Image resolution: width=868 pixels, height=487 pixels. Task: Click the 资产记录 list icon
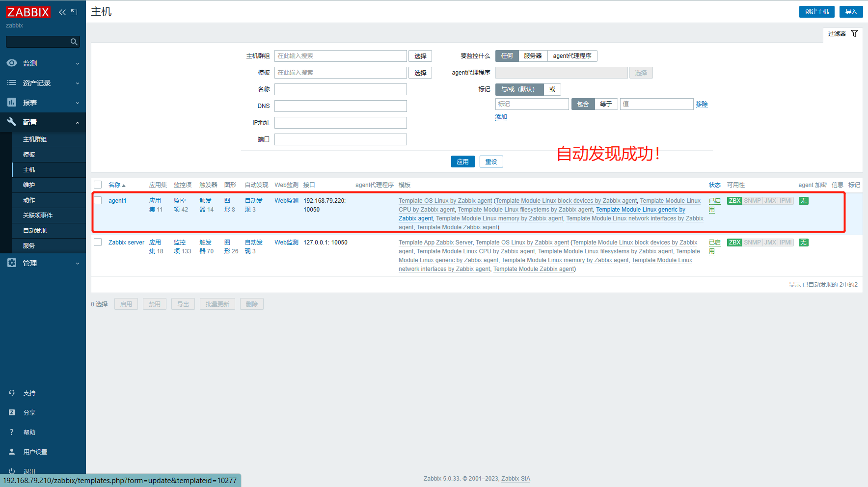[12, 82]
